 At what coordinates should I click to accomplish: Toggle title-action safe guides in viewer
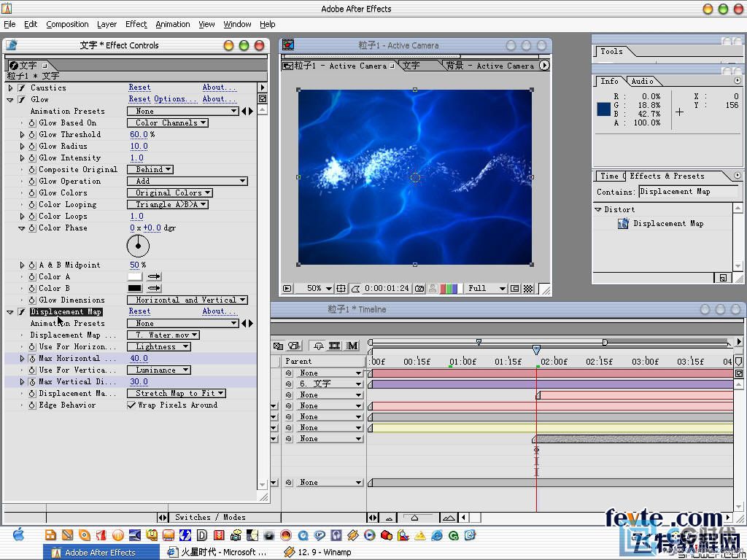pos(341,289)
